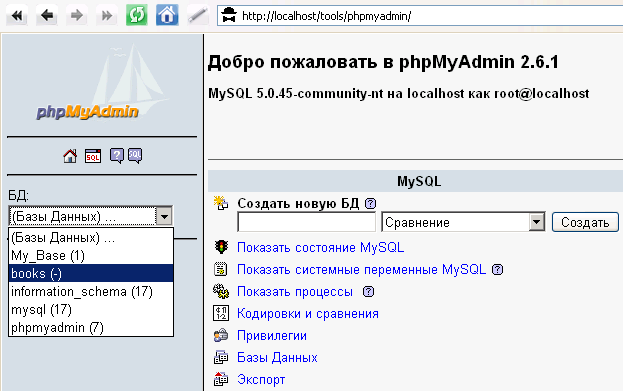Open Показать системные переменные MySQL link
623x391 pixels.
[x=361, y=269]
